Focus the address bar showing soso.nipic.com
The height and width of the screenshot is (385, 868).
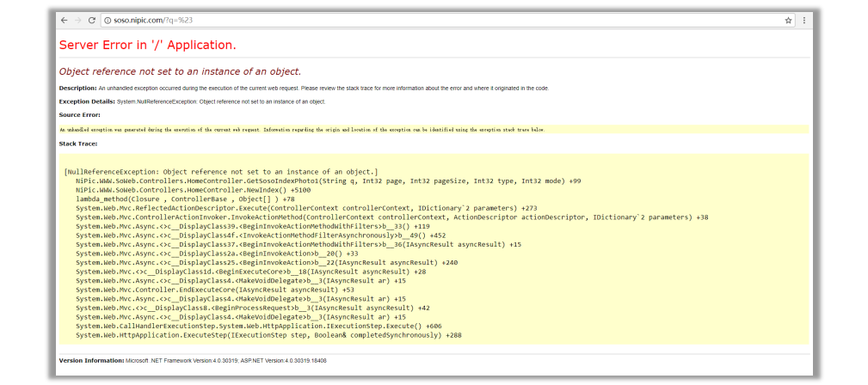tap(448, 21)
